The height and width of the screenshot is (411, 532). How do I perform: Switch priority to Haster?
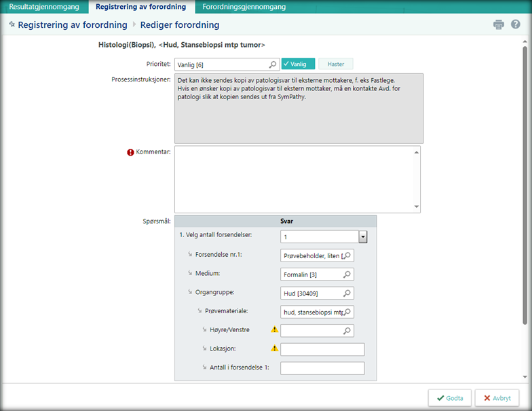click(x=336, y=64)
